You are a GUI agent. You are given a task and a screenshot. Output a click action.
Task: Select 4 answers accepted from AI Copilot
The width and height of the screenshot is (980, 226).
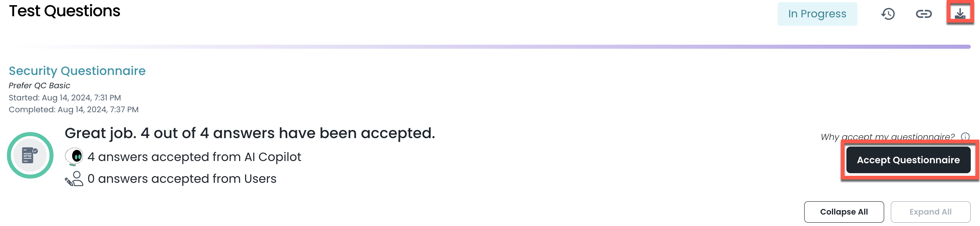pyautogui.click(x=194, y=157)
